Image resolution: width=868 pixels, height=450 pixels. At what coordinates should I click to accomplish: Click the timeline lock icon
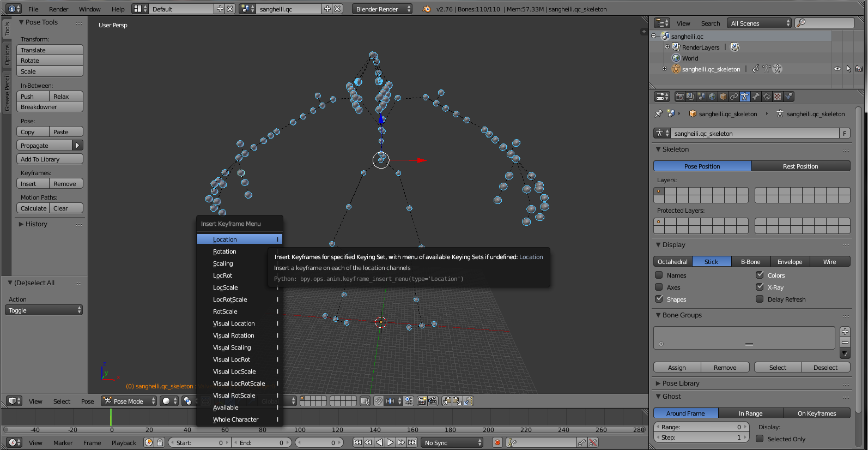click(x=160, y=442)
